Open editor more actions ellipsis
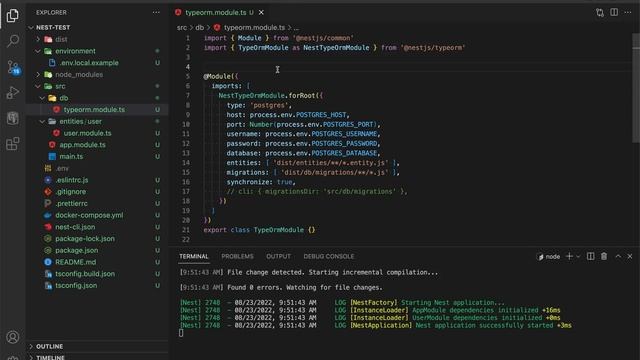This screenshot has width=640, height=360. [x=628, y=12]
